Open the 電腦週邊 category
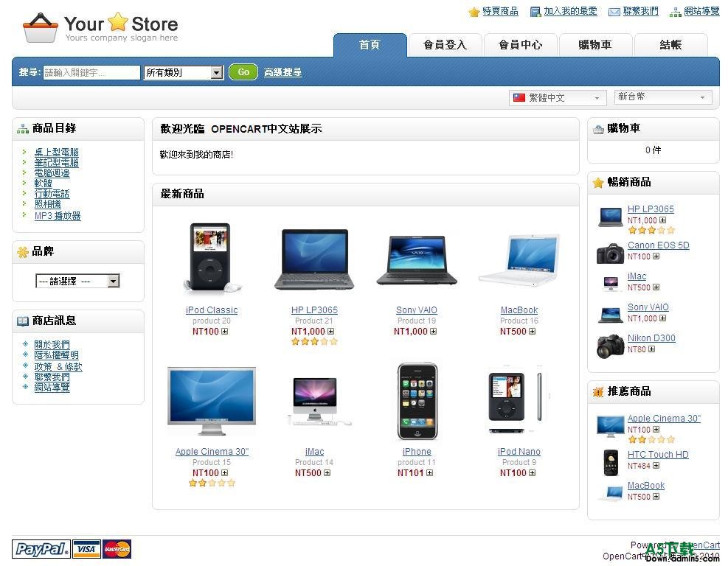 [52, 173]
